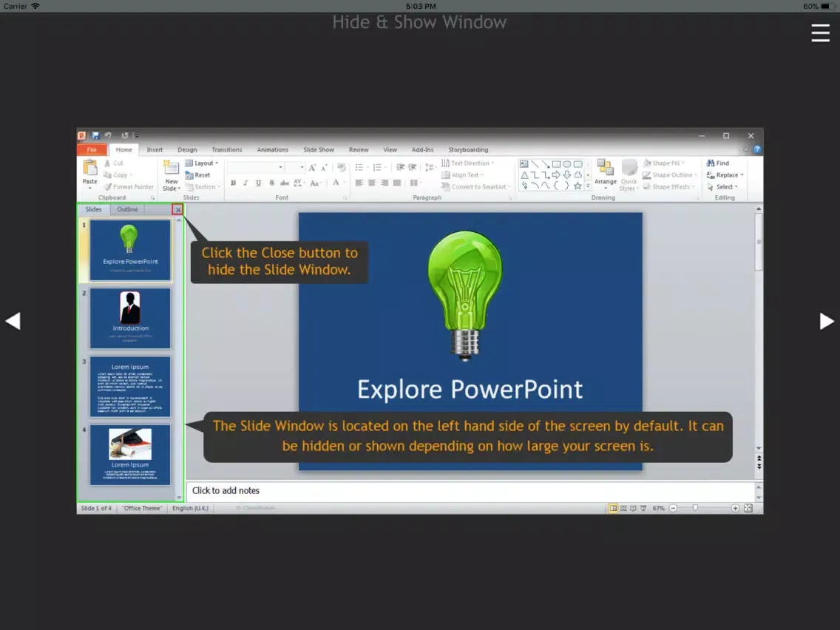Viewport: 840px width, 630px height.
Task: Open Change Case menu
Action: 316,183
